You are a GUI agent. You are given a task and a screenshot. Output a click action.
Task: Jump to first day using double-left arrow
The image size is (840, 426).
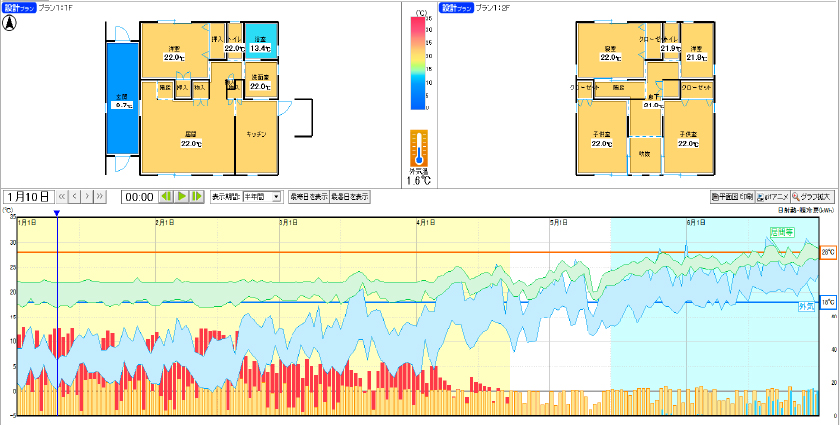(x=62, y=197)
